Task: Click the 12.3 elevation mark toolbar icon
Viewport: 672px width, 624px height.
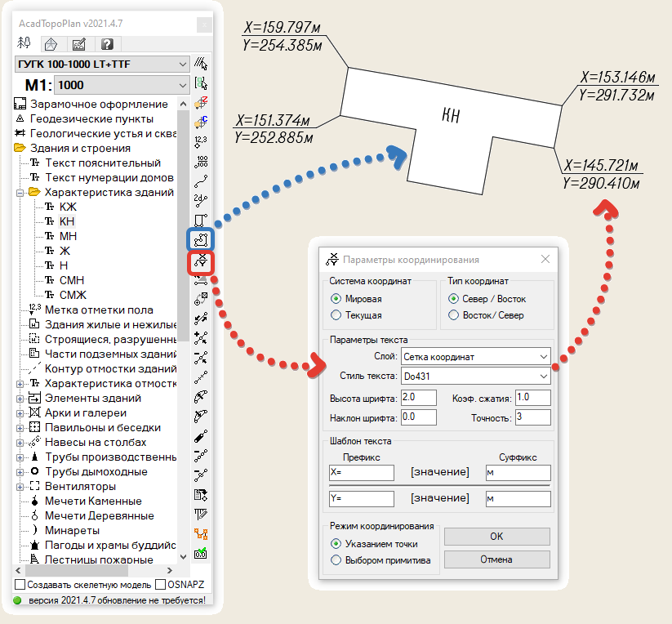Action: [201, 141]
